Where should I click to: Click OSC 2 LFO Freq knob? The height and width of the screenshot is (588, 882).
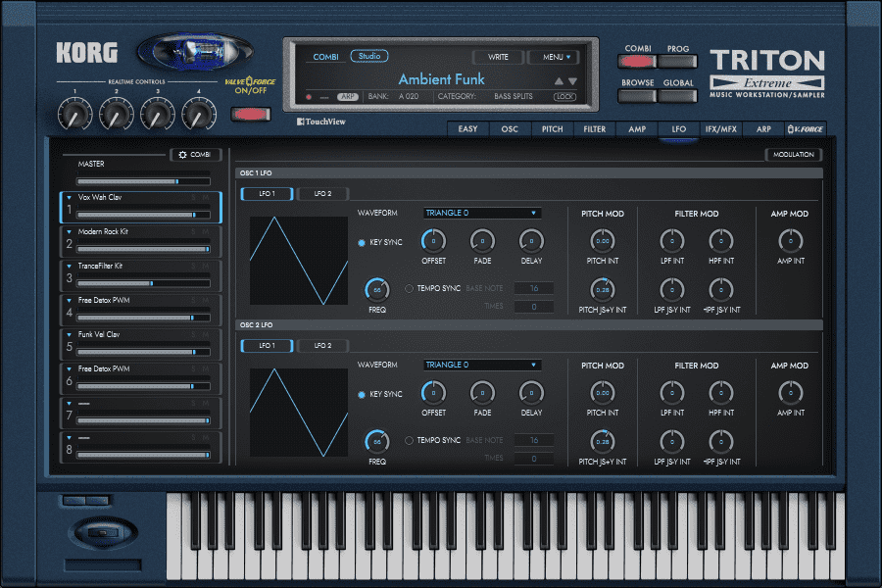click(377, 442)
